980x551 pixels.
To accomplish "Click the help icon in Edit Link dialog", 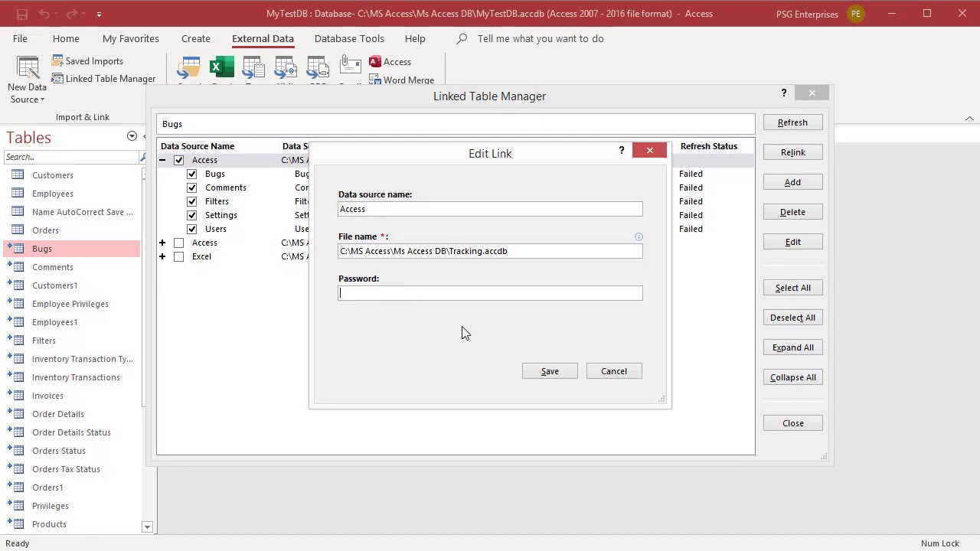I will pyautogui.click(x=622, y=151).
